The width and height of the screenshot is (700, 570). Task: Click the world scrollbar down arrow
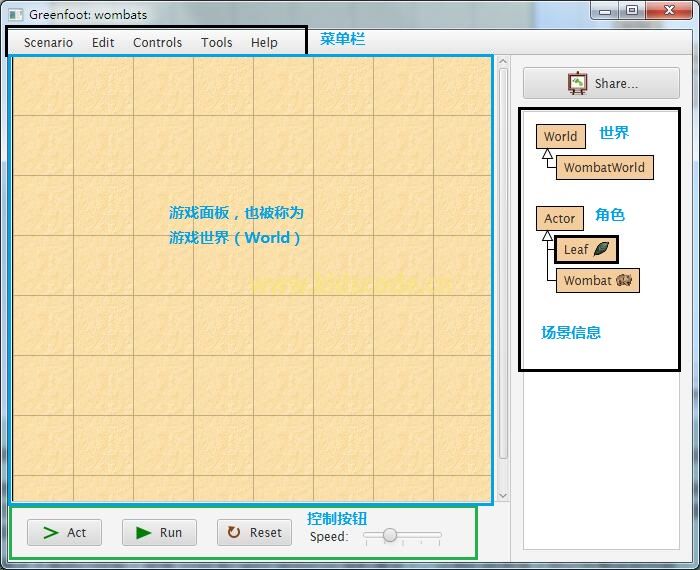point(503,495)
